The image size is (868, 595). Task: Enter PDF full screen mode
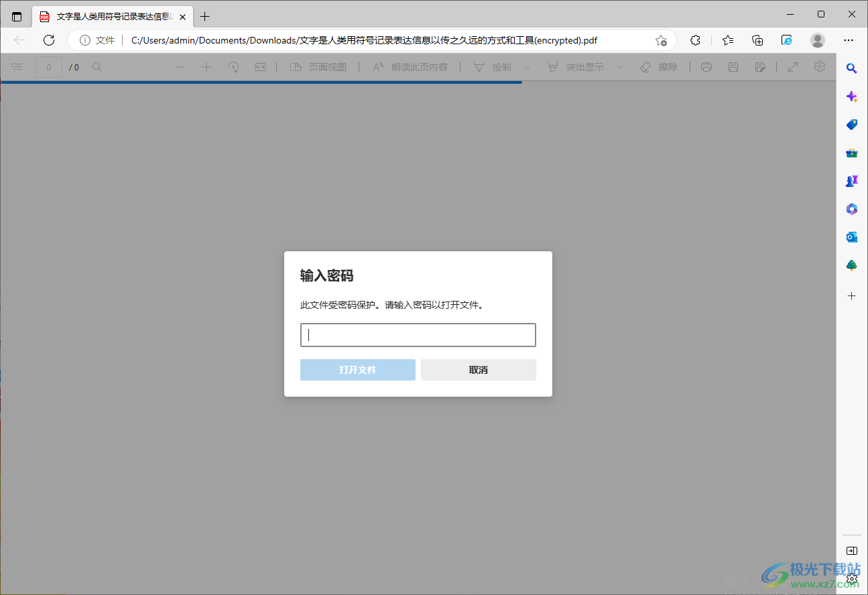793,67
